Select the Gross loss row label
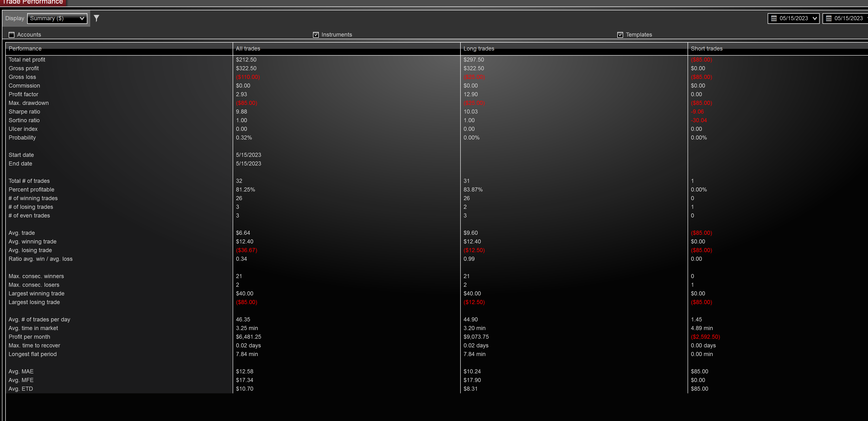The width and height of the screenshot is (868, 421). (22, 77)
